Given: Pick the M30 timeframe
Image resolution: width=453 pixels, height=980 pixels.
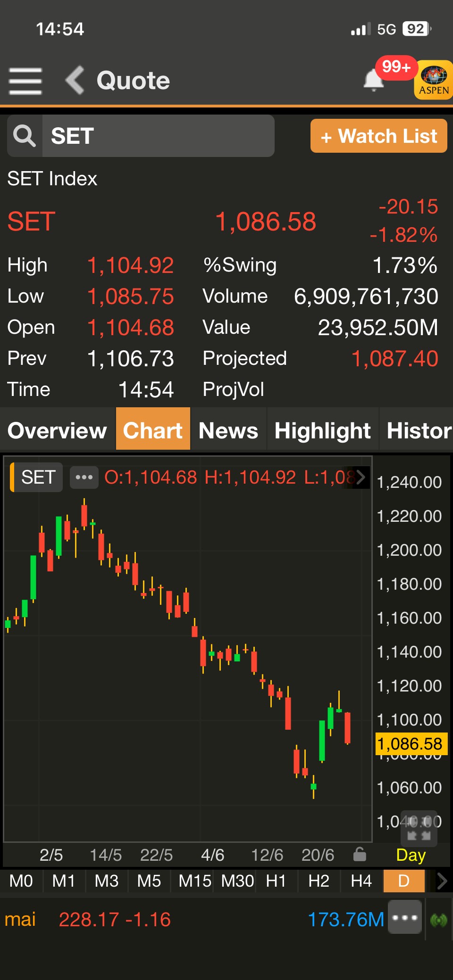Looking at the screenshot, I should 237,881.
